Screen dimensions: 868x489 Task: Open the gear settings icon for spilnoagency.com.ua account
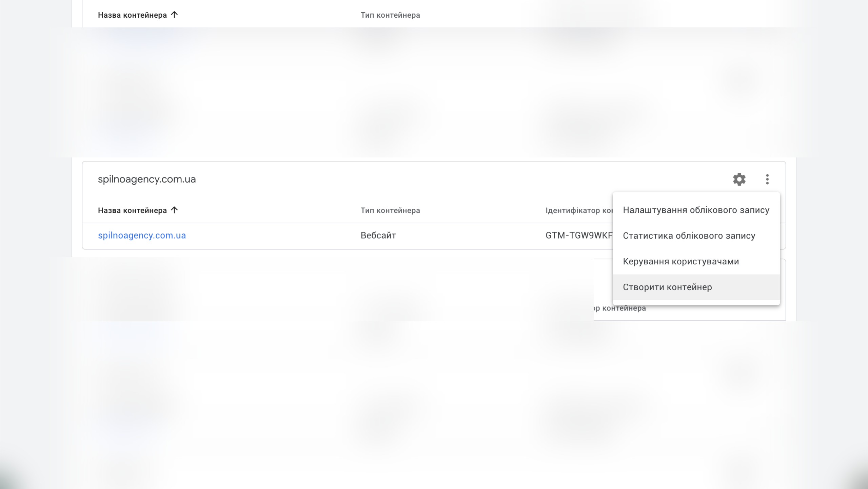pos(739,179)
